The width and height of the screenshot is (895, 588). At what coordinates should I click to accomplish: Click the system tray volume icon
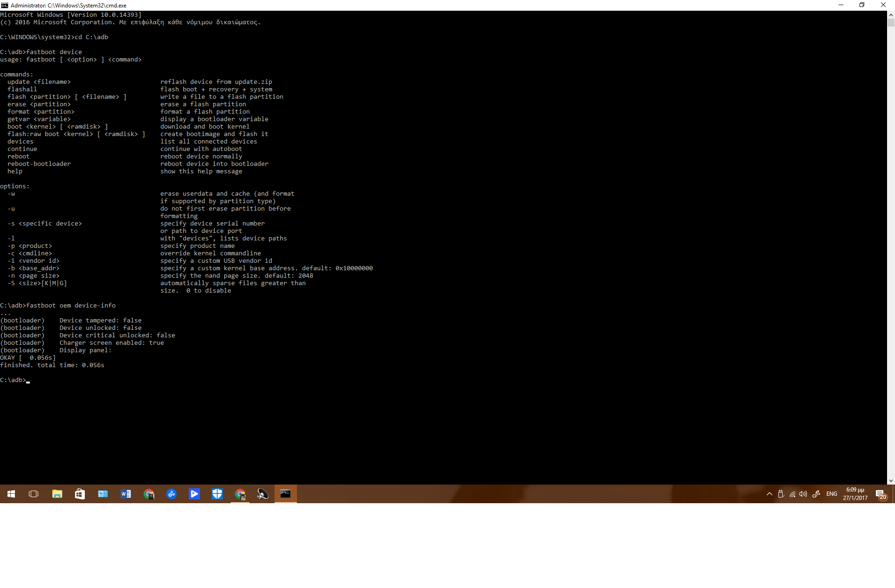pyautogui.click(x=803, y=494)
